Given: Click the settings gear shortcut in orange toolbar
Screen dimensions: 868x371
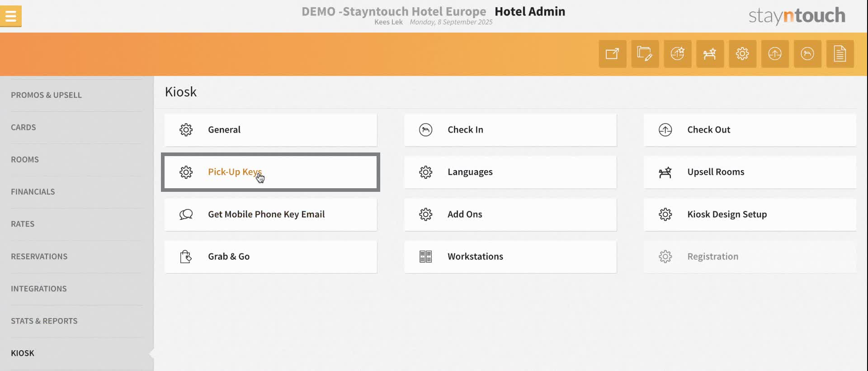Looking at the screenshot, I should tap(743, 54).
